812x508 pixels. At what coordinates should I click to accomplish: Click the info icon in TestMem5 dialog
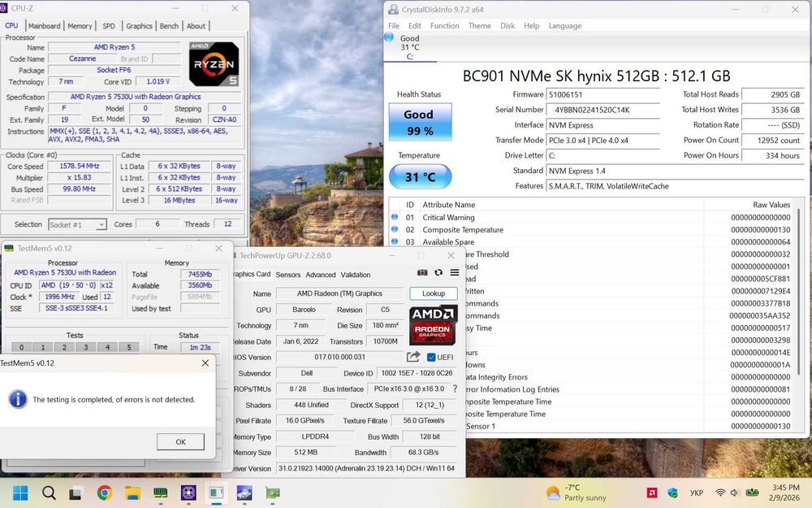18,399
